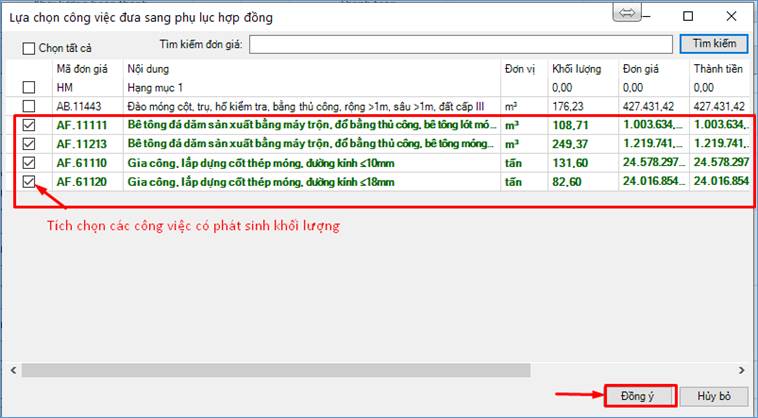Focus the 'Tìm kiếm đơn giá' search field
This screenshot has height=418, width=758.
point(460,44)
